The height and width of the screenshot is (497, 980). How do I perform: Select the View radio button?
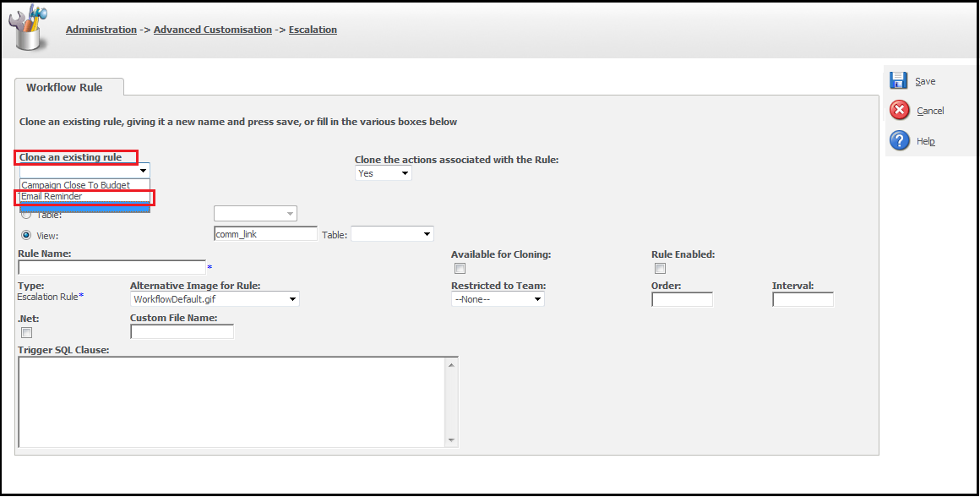pyautogui.click(x=26, y=235)
